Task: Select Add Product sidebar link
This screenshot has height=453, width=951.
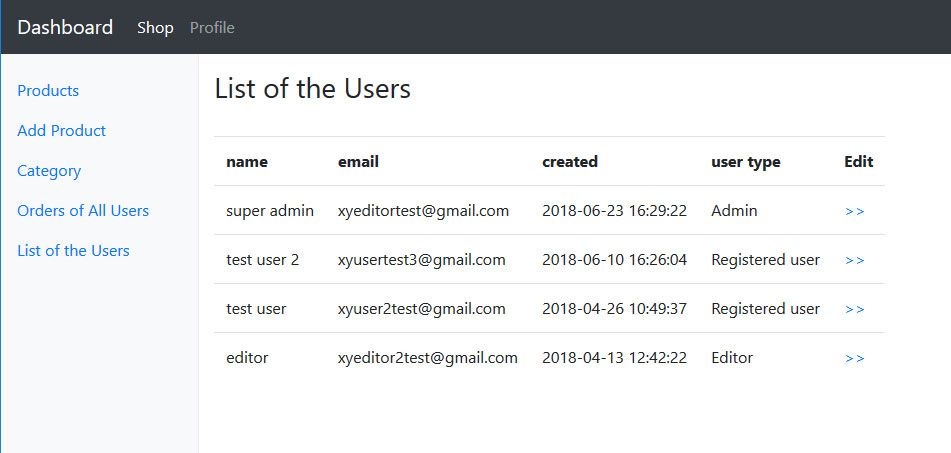Action: [61, 130]
